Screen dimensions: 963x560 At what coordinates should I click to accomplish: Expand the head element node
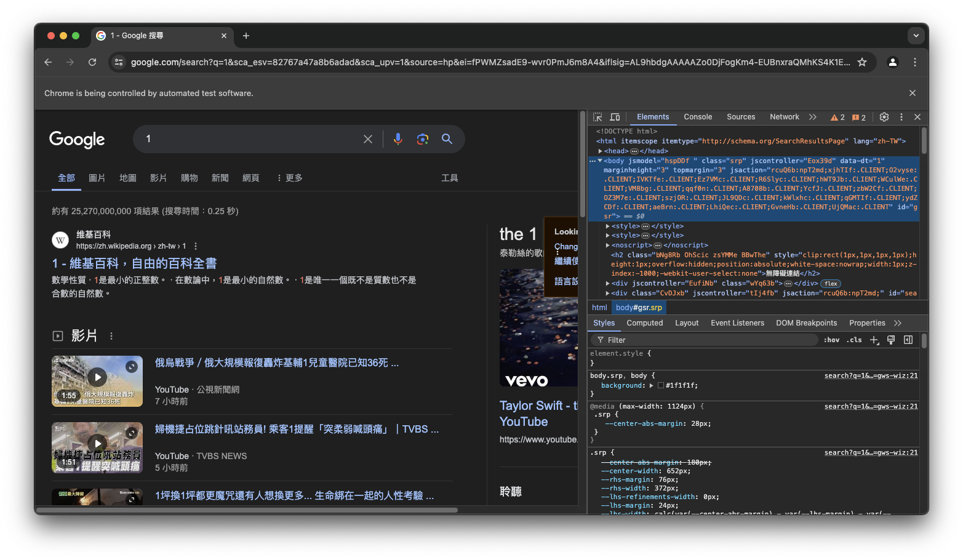point(600,151)
